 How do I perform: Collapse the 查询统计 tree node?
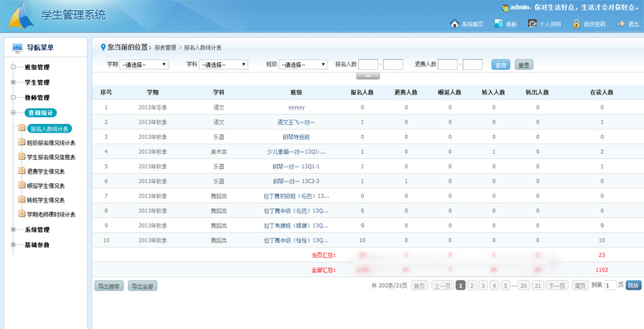pyautogui.click(x=13, y=113)
